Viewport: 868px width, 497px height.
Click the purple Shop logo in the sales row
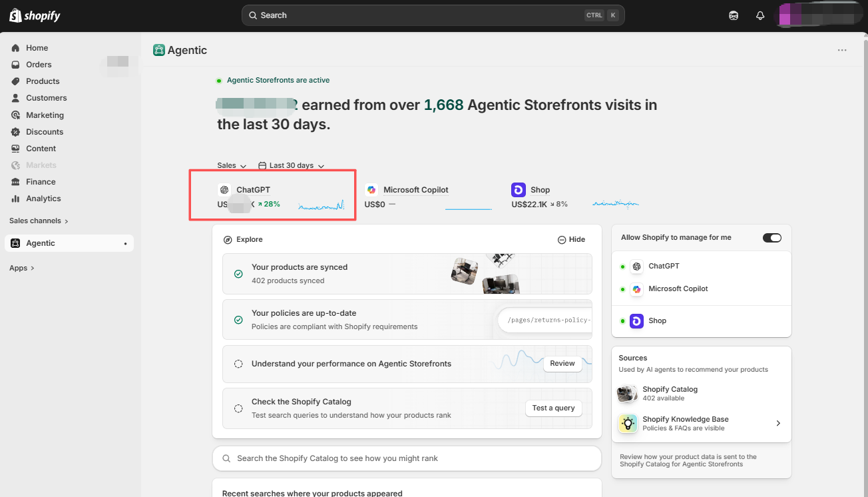click(x=519, y=190)
